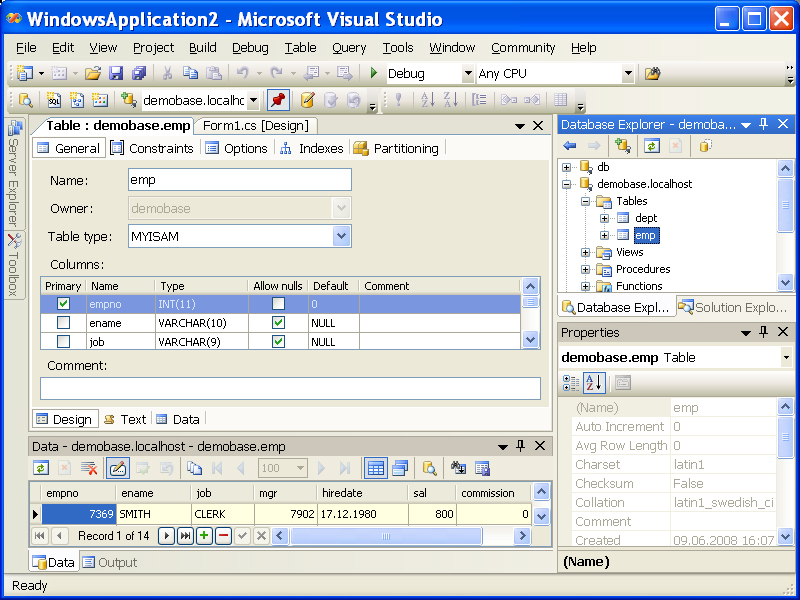Click the Save All icon
800x600 pixels.
(139, 73)
